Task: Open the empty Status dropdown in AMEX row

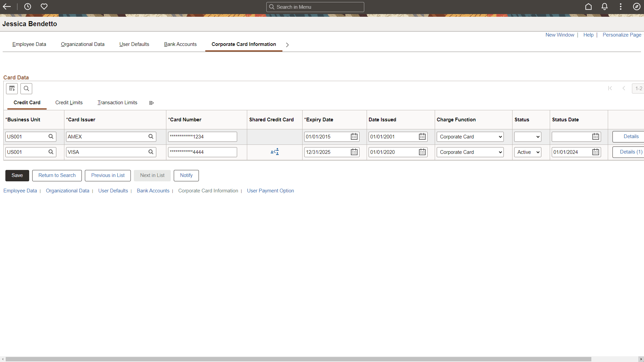Action: click(x=528, y=137)
